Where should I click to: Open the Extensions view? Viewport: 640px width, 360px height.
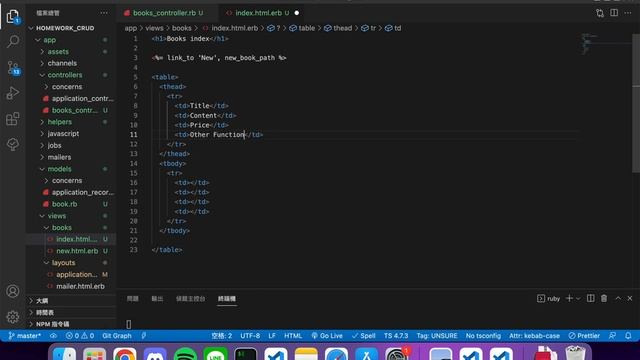[13, 119]
